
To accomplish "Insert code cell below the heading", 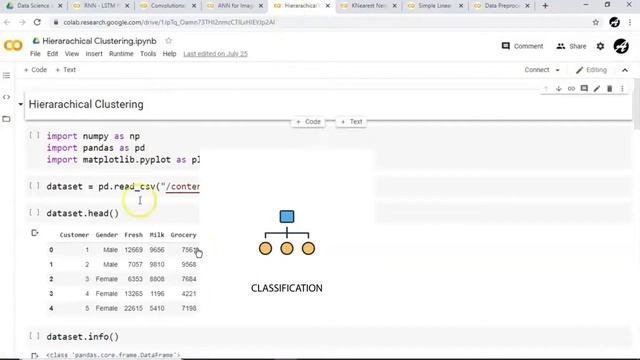I will point(308,122).
